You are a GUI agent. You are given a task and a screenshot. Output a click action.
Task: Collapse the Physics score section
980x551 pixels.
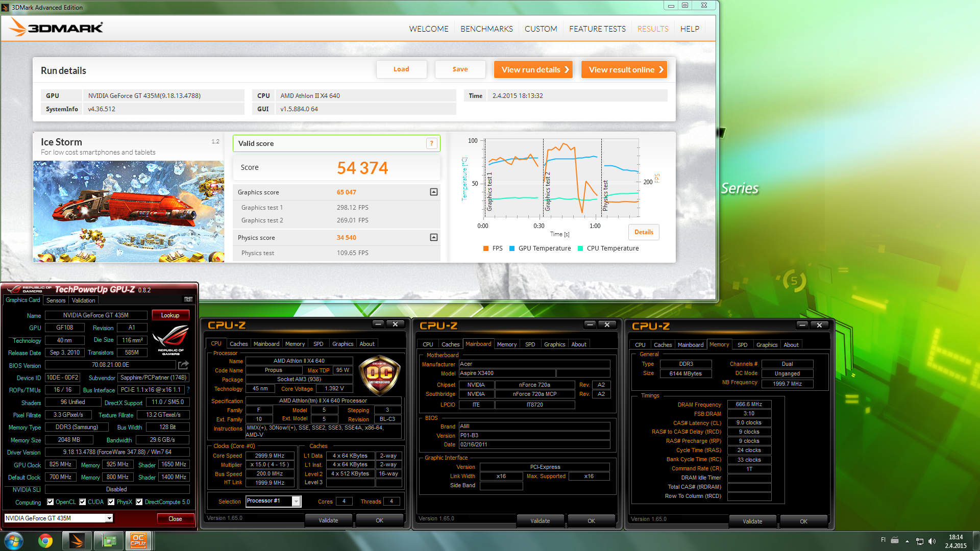click(434, 237)
